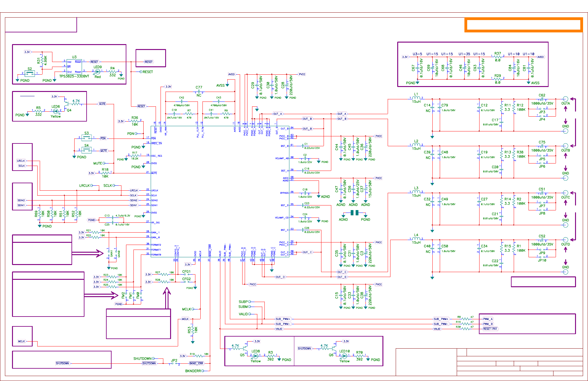The width and height of the screenshot is (588, 381).
Task: Select the OUTA output connector
Action: [x=566, y=99]
